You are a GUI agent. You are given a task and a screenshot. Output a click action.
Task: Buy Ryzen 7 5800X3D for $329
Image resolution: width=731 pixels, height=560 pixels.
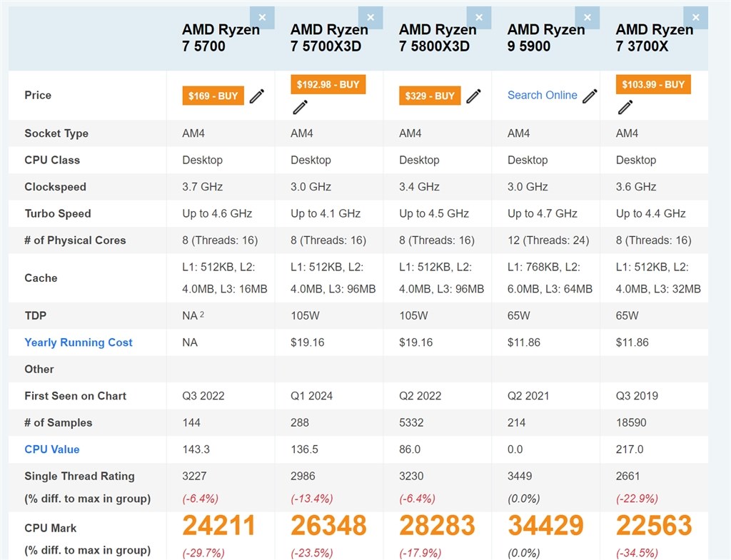pyautogui.click(x=430, y=96)
